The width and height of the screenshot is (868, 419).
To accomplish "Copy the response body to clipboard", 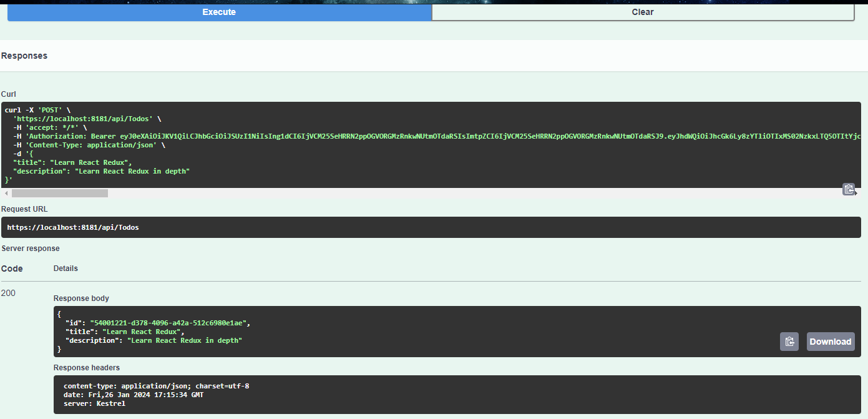I will [x=789, y=342].
